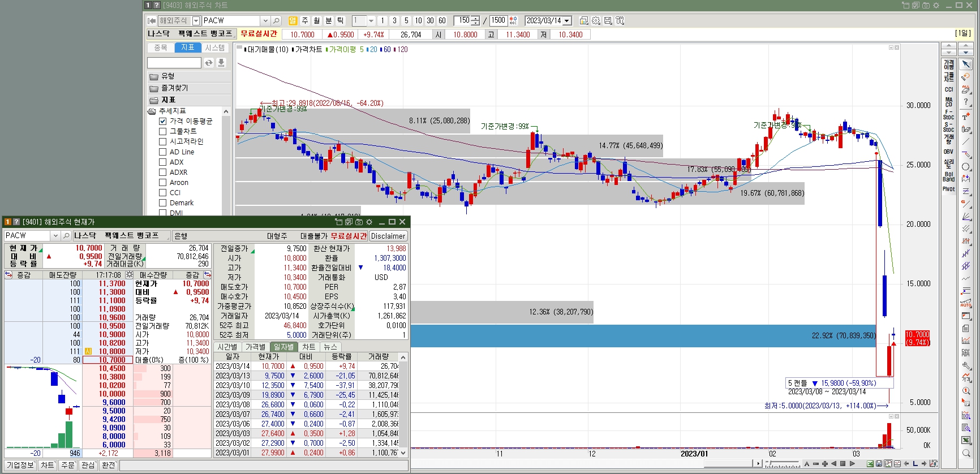980x474 pixels.
Task: Click 기업정보 button at bottom
Action: 20,465
